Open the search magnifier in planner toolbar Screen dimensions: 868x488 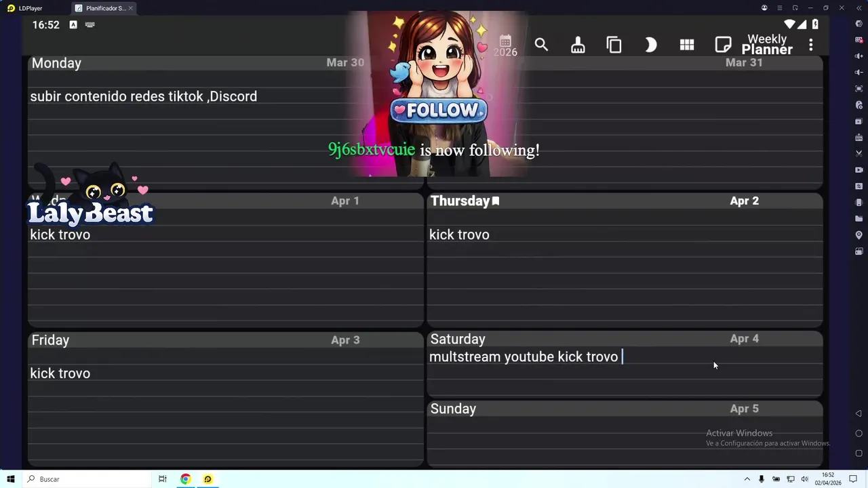click(541, 45)
